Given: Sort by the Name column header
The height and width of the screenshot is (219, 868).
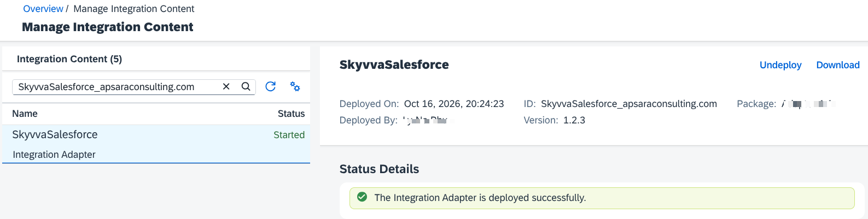Looking at the screenshot, I should [x=25, y=114].
